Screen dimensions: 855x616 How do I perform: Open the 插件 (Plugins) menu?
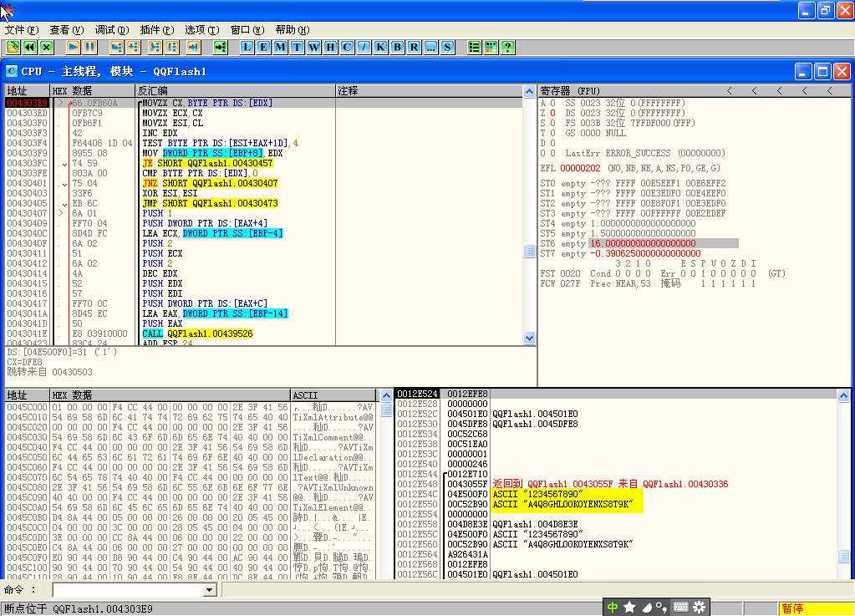pos(156,29)
